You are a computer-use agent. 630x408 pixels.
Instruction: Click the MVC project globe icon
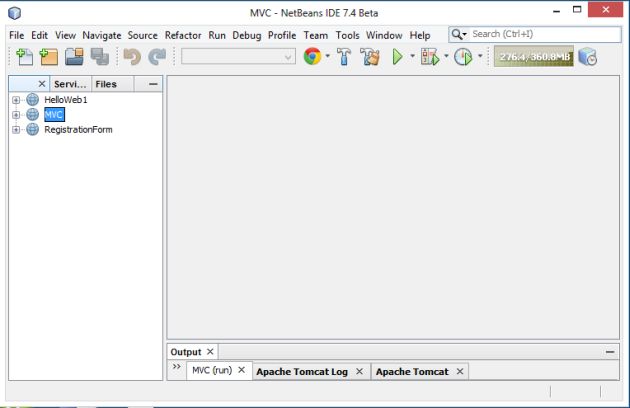click(x=33, y=115)
